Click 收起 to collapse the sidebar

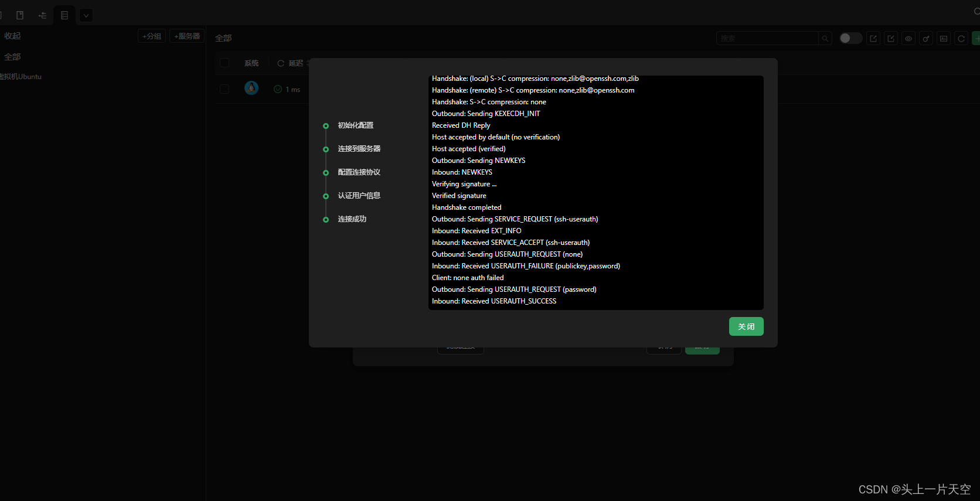tap(12, 36)
